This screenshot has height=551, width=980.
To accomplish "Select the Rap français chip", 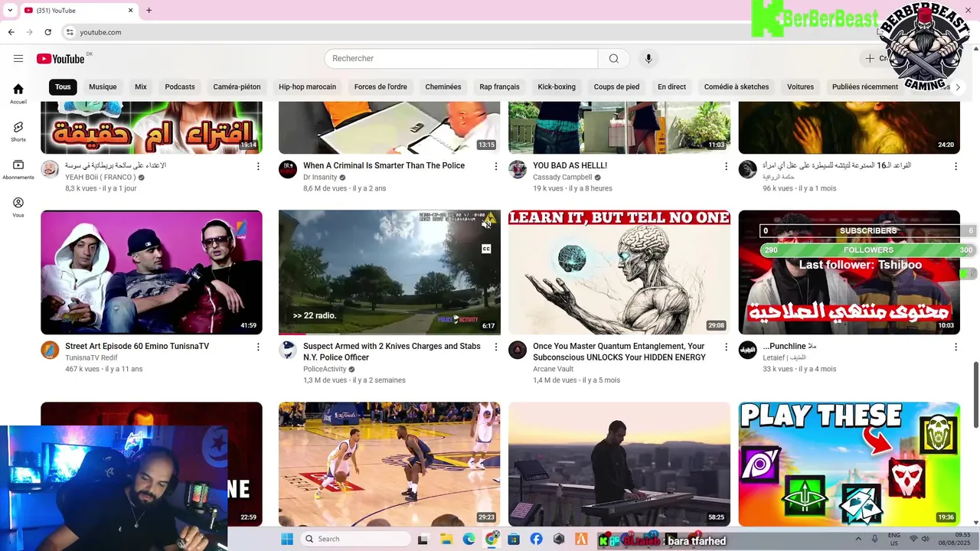I will point(499,86).
